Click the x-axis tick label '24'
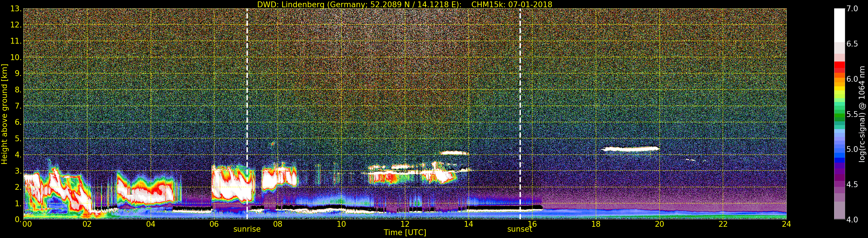 point(786,224)
